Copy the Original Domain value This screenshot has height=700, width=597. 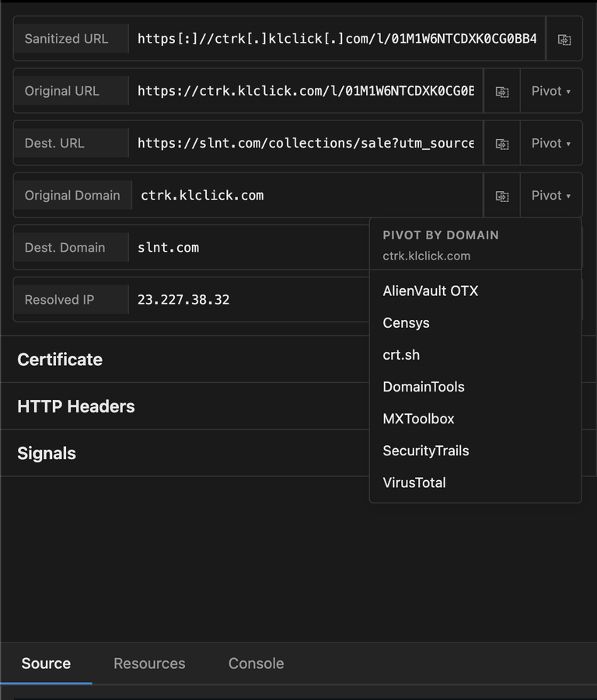coord(502,196)
